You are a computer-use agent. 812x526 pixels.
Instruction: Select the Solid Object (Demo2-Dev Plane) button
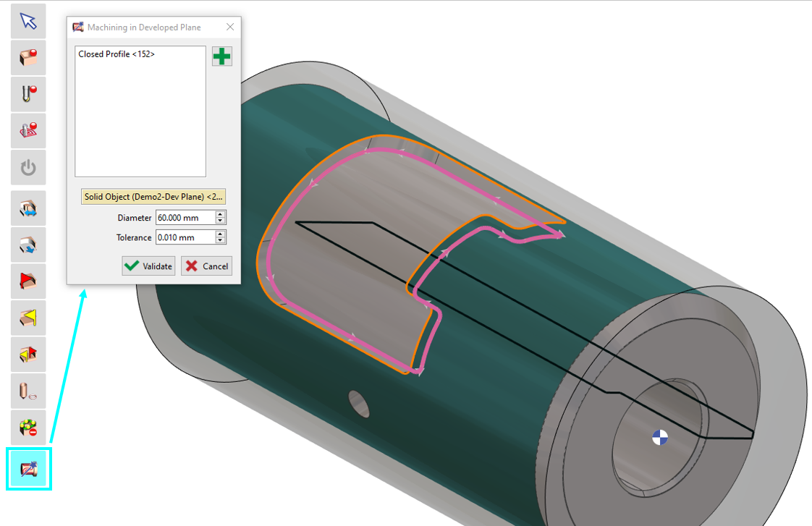(153, 197)
